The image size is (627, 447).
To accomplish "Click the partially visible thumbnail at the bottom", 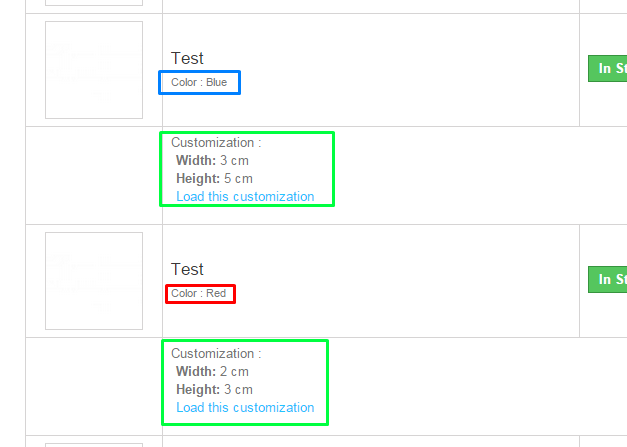I will click(x=94, y=444).
